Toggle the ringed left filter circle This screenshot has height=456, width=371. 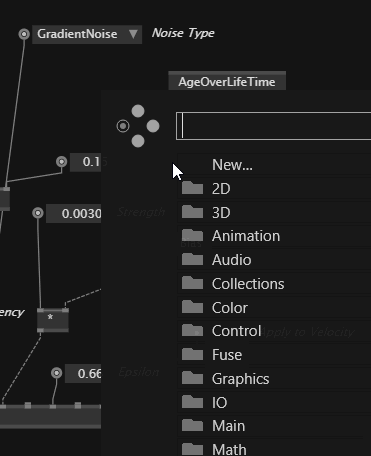click(x=123, y=126)
